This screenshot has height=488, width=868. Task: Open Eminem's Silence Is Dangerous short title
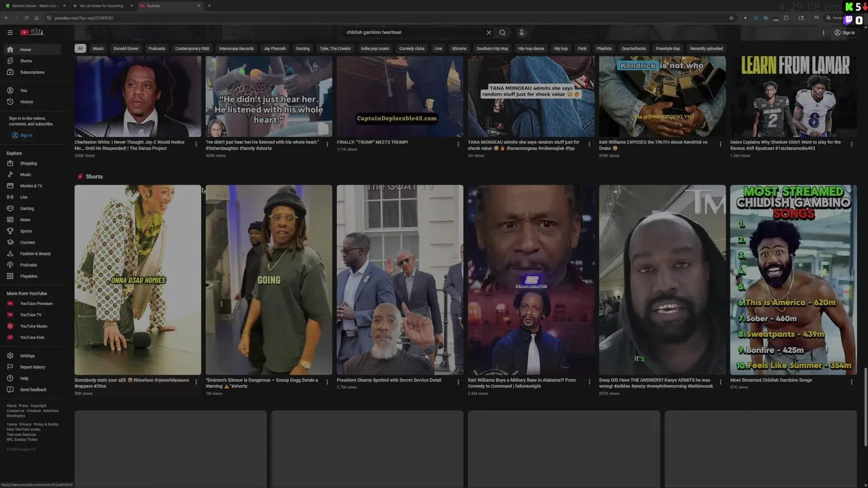coord(262,383)
